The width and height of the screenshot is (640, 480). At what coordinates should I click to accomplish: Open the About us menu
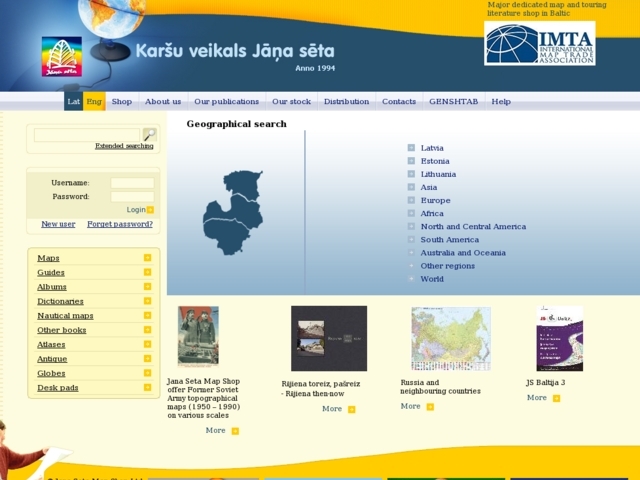(x=163, y=101)
